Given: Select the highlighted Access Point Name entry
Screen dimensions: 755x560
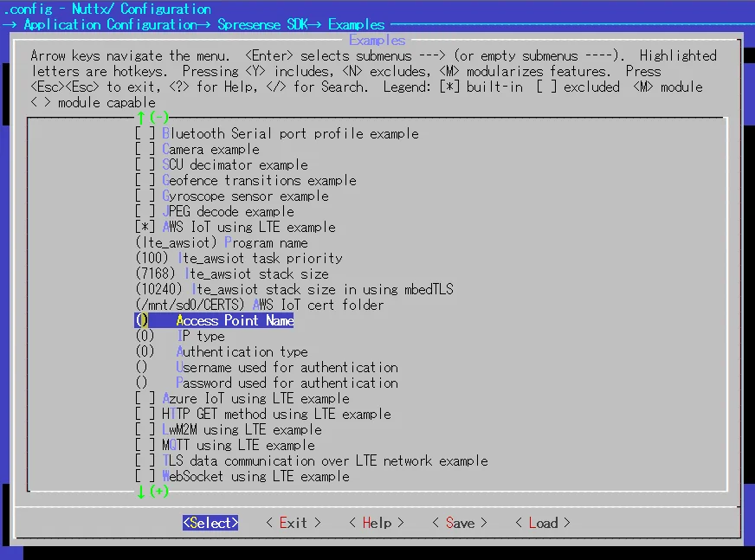Looking at the screenshot, I should coord(214,320).
